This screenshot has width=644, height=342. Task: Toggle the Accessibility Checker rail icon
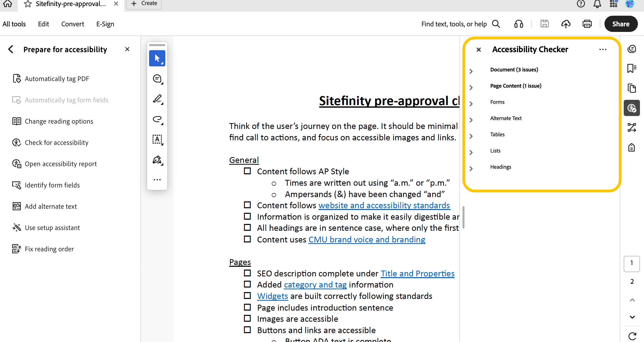[632, 108]
